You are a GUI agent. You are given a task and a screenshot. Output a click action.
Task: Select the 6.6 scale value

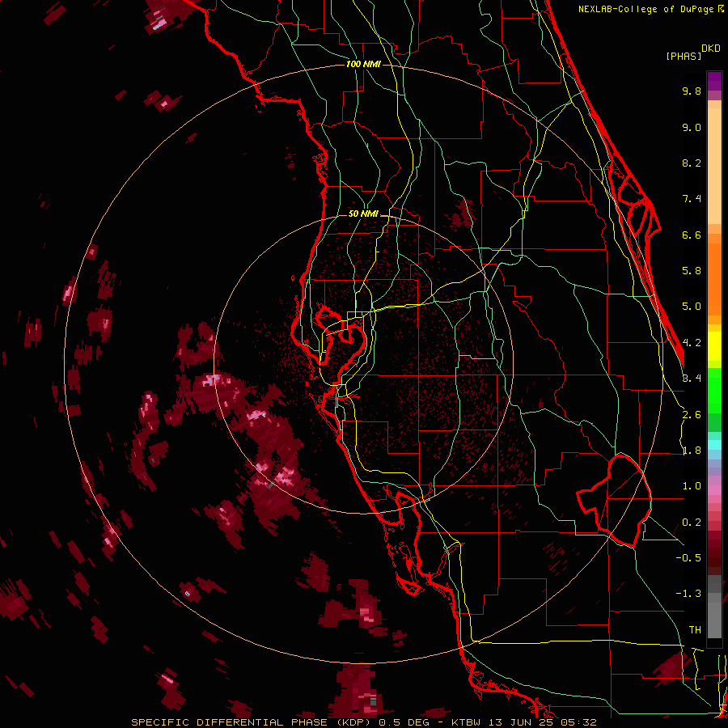692,235
